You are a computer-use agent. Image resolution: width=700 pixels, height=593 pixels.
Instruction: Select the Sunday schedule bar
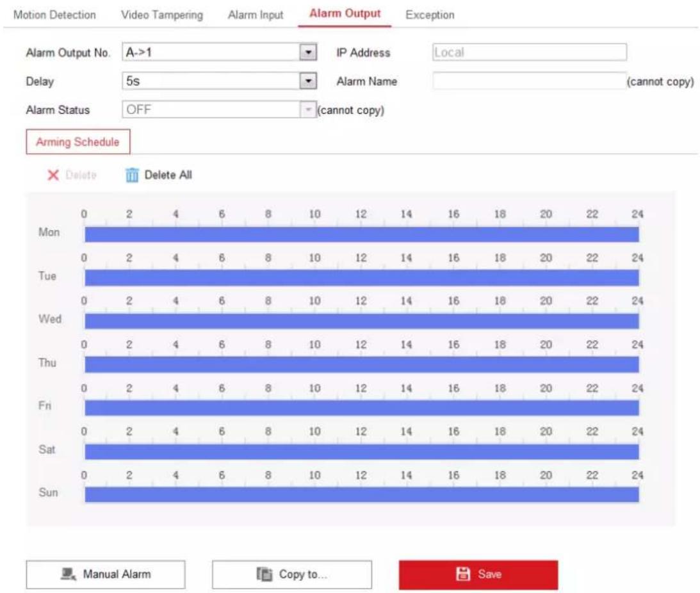(x=362, y=495)
